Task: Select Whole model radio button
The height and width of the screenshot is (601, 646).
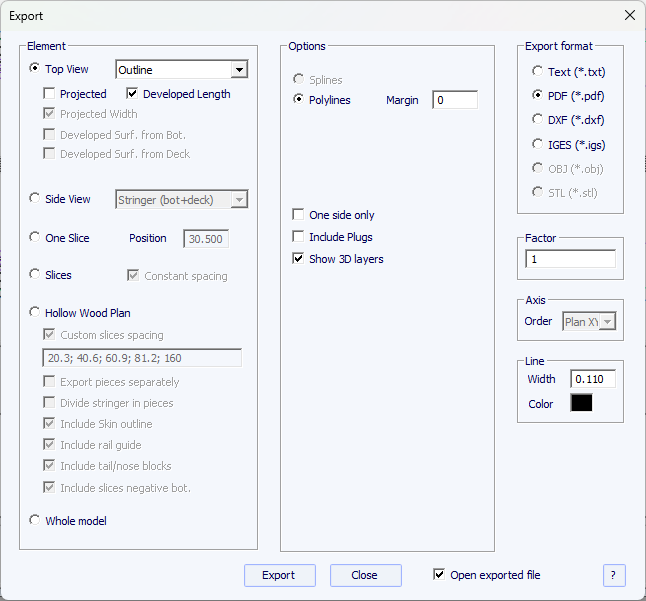Action: [x=36, y=521]
